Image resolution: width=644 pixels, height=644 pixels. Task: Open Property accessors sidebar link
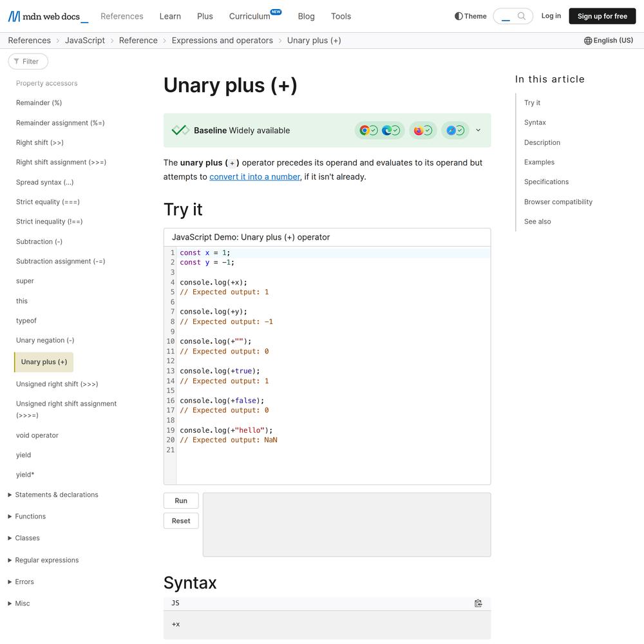(47, 83)
